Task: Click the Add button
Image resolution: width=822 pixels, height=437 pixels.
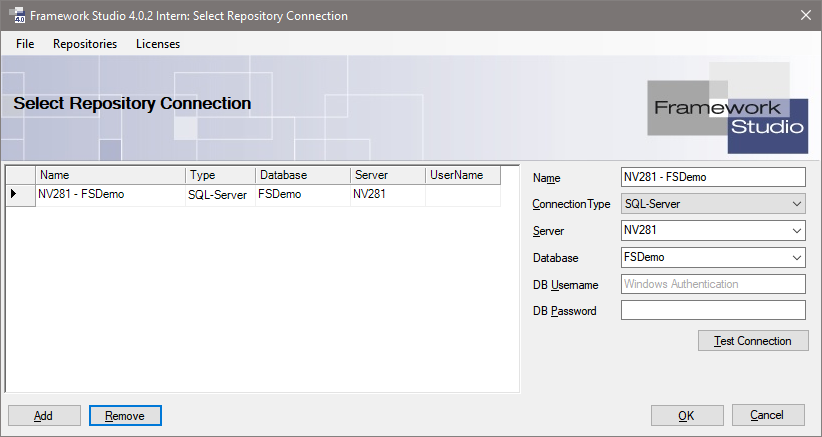Action: pos(44,416)
